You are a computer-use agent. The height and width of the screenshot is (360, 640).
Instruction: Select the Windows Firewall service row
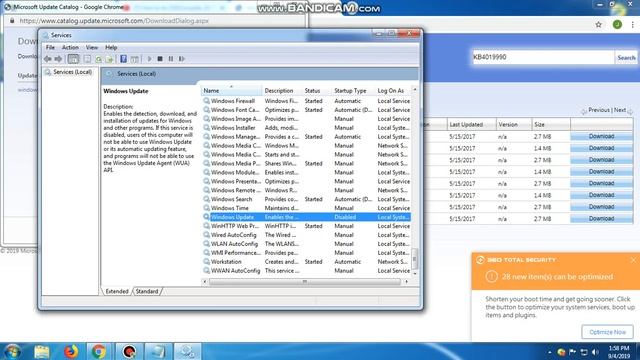point(306,101)
